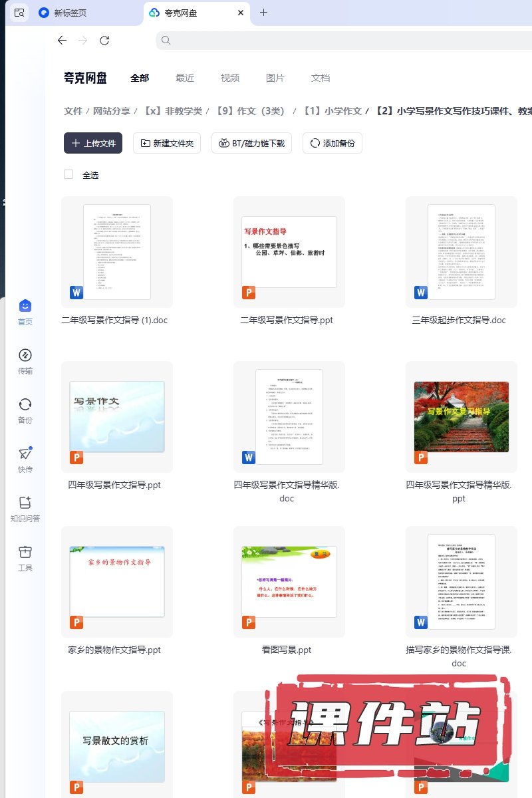
Task: Open a new browser tab with plus icon
Action: pos(263,13)
